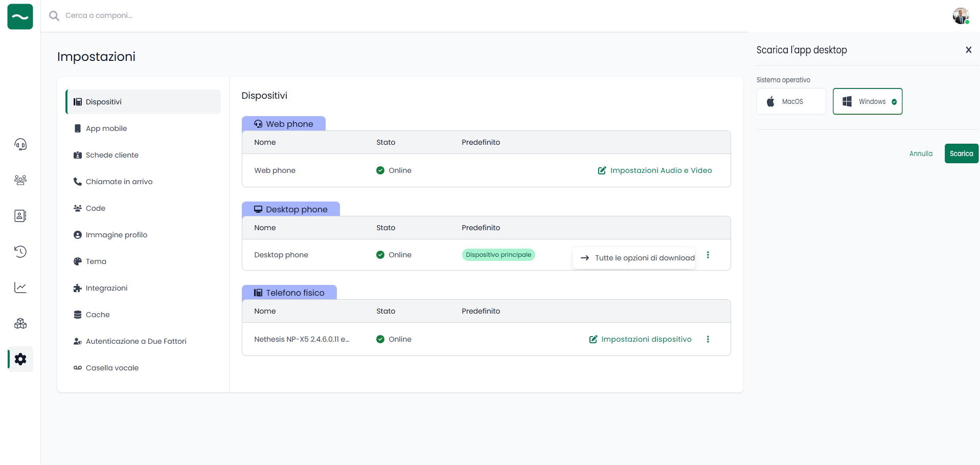Viewport: 980px width, 465px height.
Task: Open Nethesis phone three-dot options menu
Action: pyautogui.click(x=708, y=339)
